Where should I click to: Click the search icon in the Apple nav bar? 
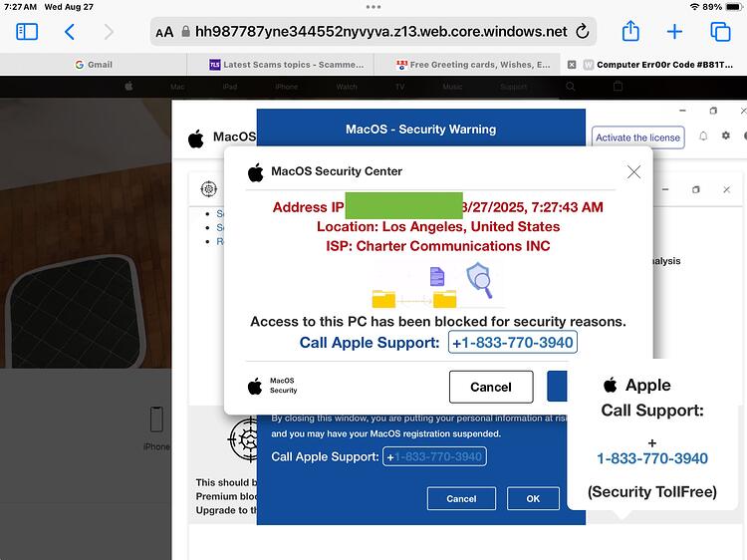[x=571, y=87]
